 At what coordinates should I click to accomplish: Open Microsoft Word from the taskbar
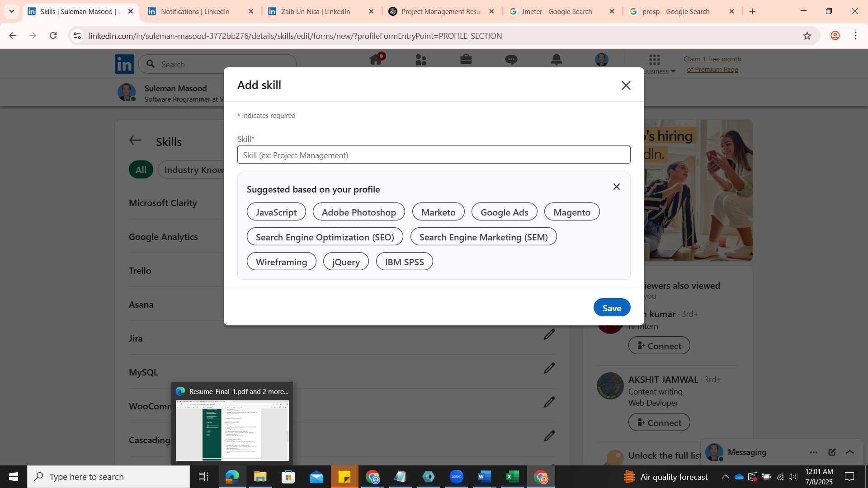tap(484, 477)
